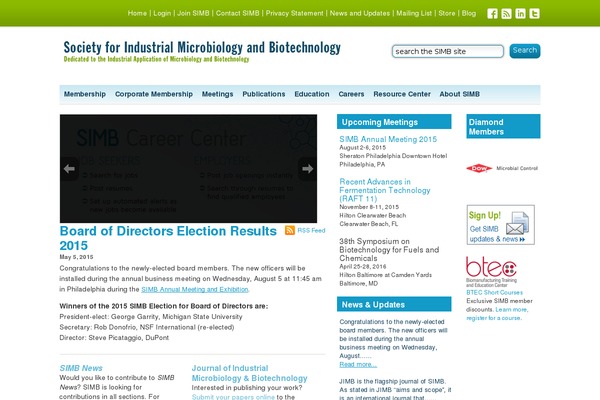The image size is (600, 400).
Task: Open the Dow Microbial Control logo
Action: 502,168
